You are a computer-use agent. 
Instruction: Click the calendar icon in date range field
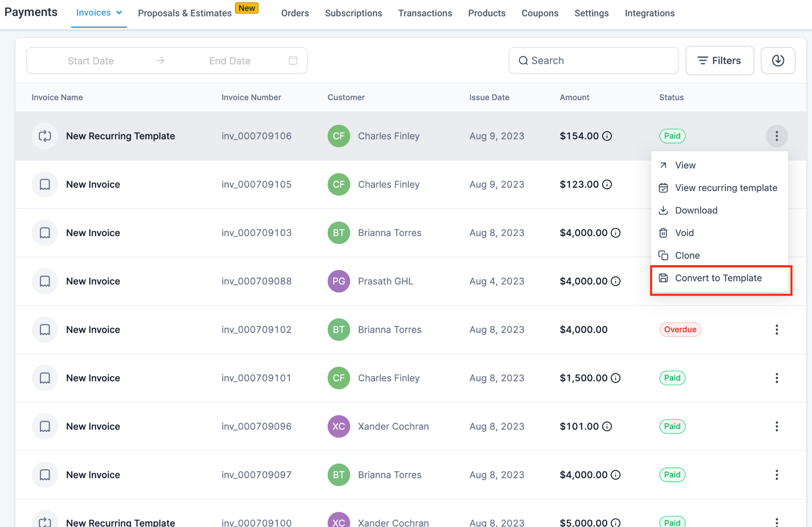(x=293, y=60)
